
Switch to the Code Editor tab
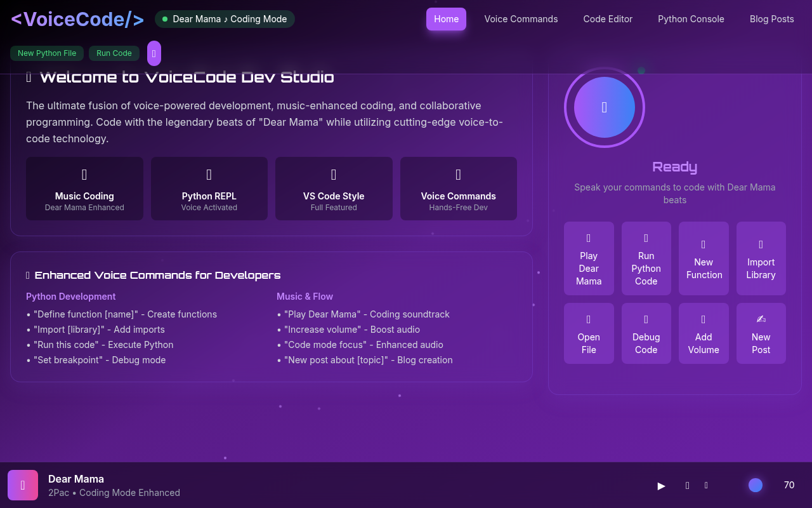[608, 19]
